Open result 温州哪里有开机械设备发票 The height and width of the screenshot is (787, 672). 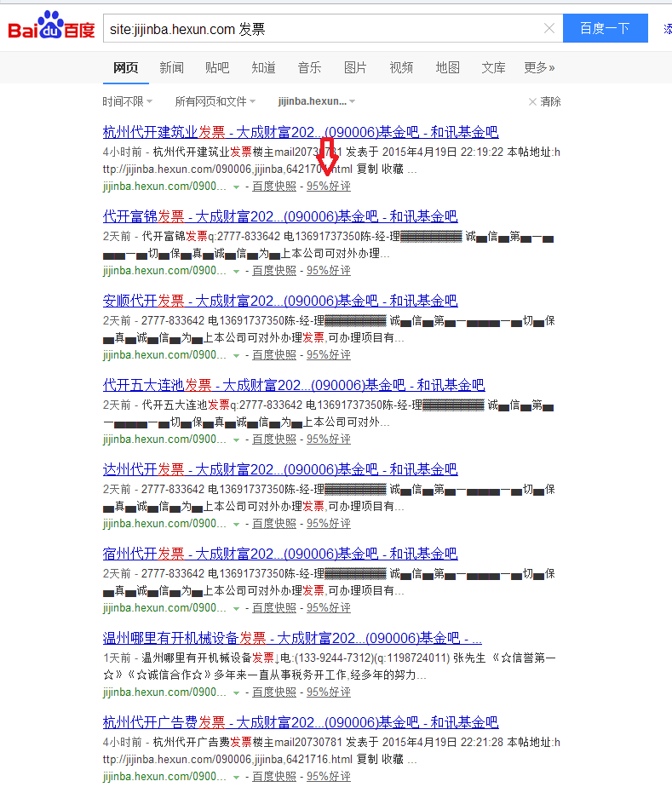(x=292, y=638)
